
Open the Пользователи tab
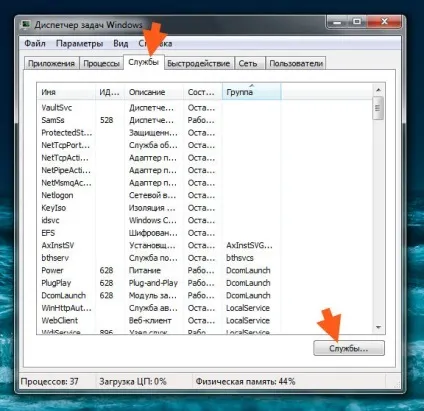pyautogui.click(x=296, y=63)
